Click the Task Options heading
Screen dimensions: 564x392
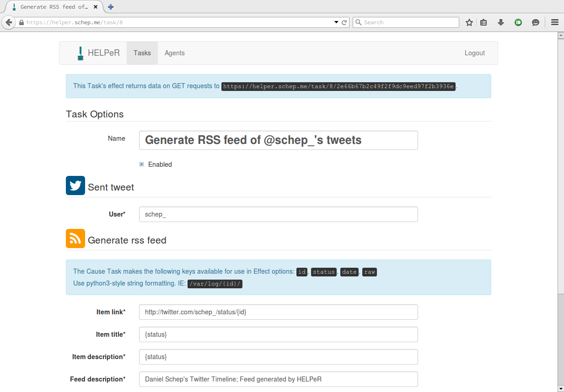(x=95, y=114)
